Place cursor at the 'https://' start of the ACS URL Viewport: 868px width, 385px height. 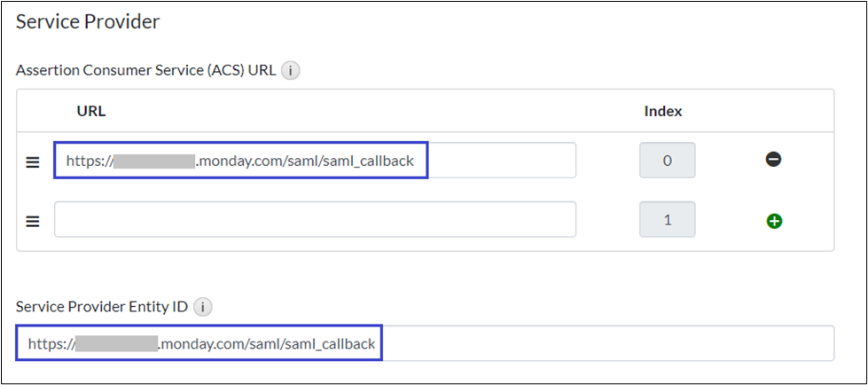coord(67,161)
